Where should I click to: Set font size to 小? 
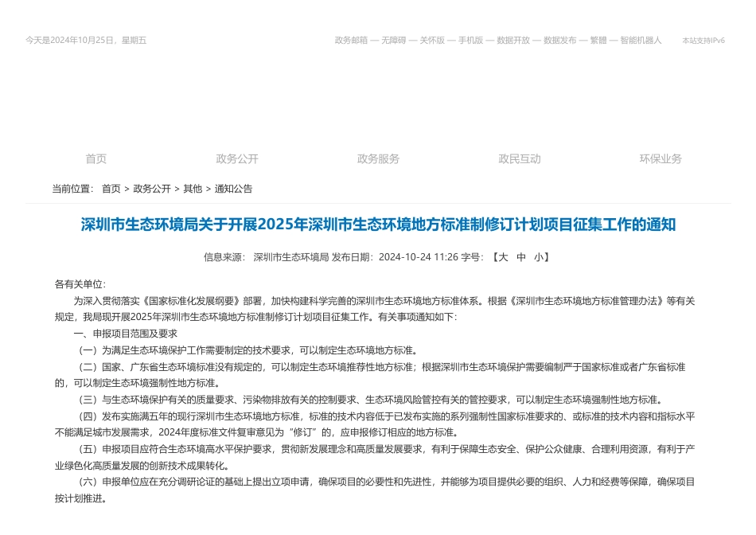pos(539,257)
